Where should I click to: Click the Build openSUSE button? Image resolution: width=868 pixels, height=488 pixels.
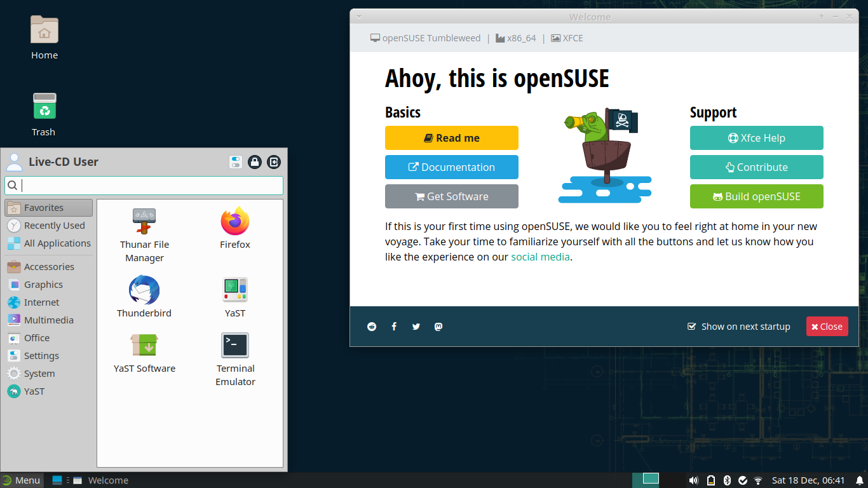[757, 196]
